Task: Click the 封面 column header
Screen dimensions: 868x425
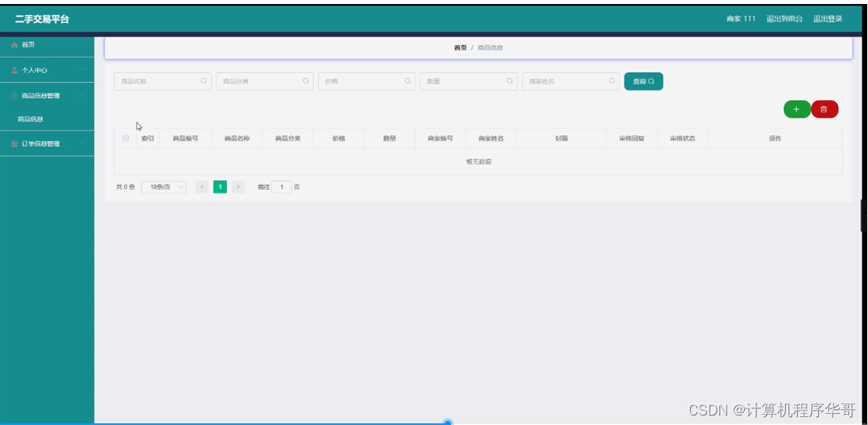Action: click(x=561, y=138)
